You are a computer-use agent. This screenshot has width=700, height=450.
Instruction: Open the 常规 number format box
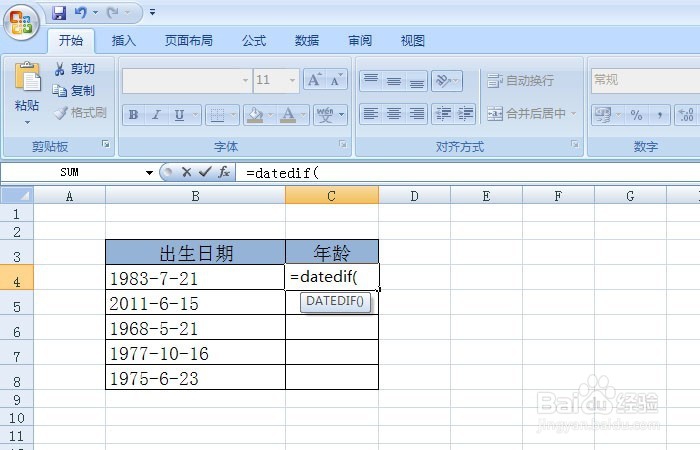[x=645, y=80]
